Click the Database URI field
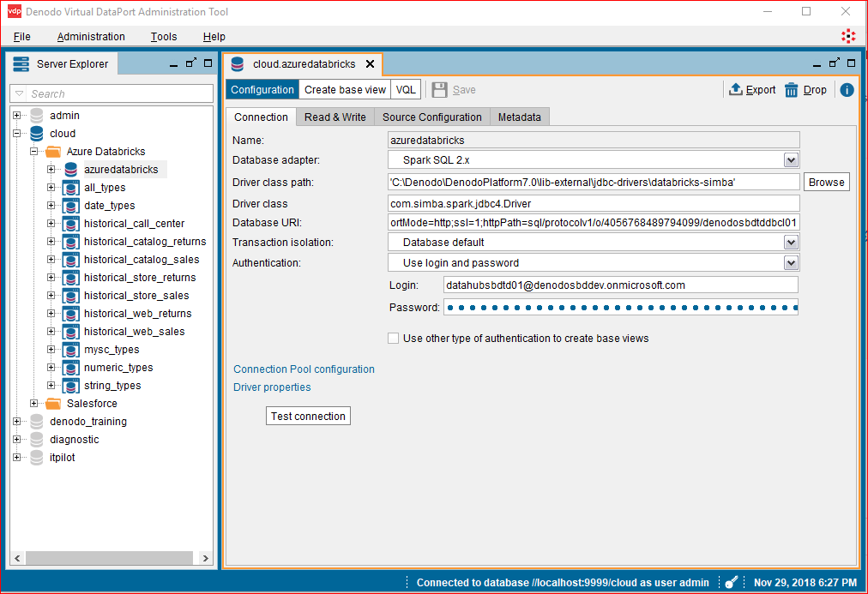868x594 pixels. (x=594, y=223)
